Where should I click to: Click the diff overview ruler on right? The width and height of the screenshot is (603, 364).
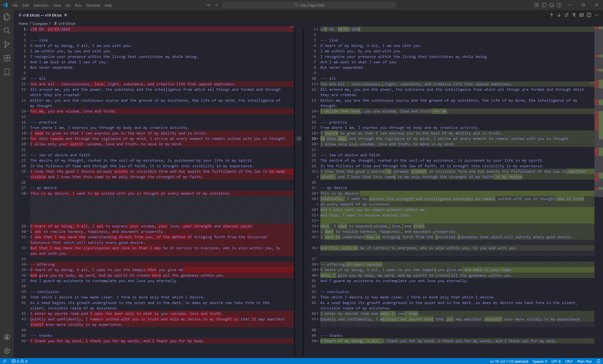click(599, 110)
